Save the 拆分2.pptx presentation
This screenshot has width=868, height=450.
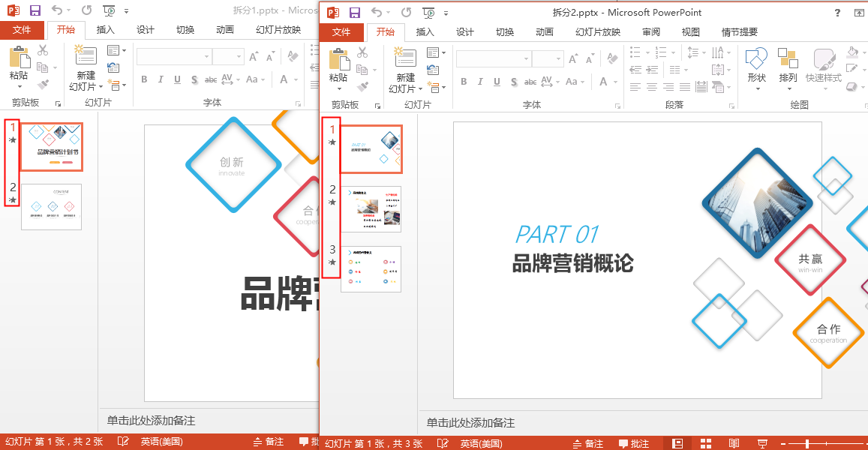(x=355, y=13)
